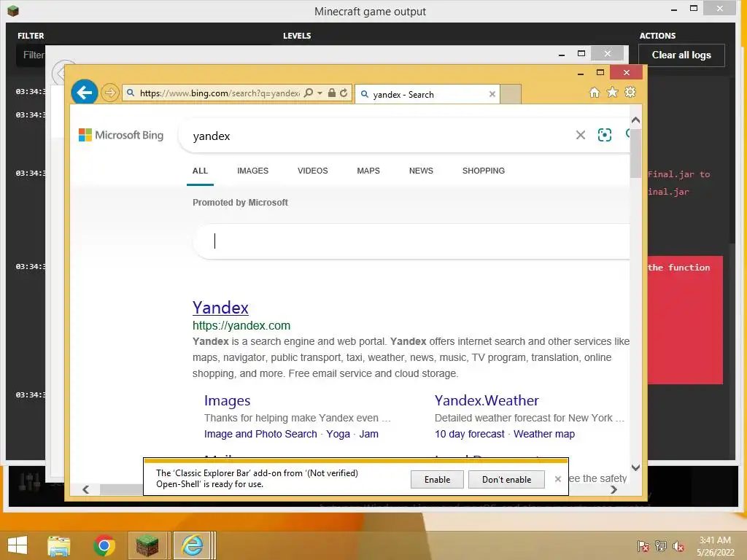
Task: Open File Explorer from the taskbar
Action: pyautogui.click(x=59, y=545)
